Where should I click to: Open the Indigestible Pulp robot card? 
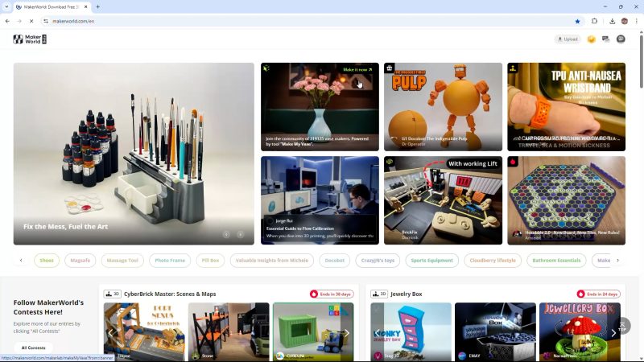pyautogui.click(x=444, y=107)
